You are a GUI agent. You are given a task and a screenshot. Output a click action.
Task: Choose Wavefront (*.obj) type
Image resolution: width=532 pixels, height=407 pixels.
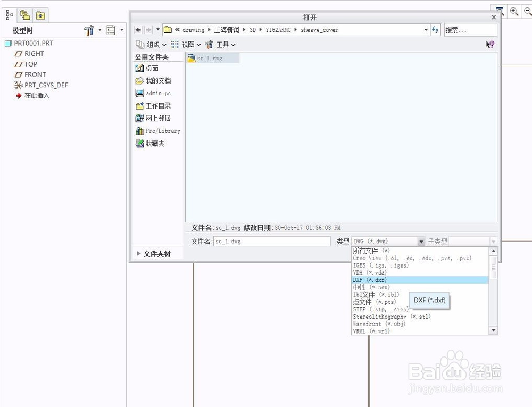420,324
